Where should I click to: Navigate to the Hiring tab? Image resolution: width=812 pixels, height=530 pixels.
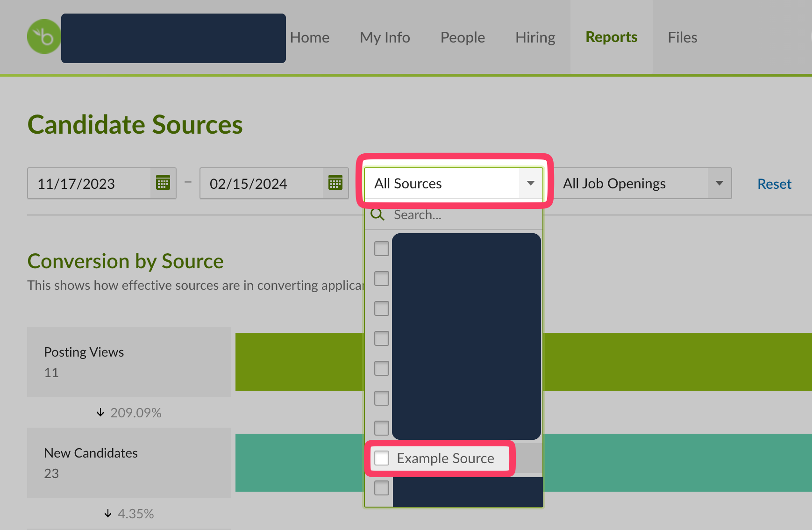[535, 37]
